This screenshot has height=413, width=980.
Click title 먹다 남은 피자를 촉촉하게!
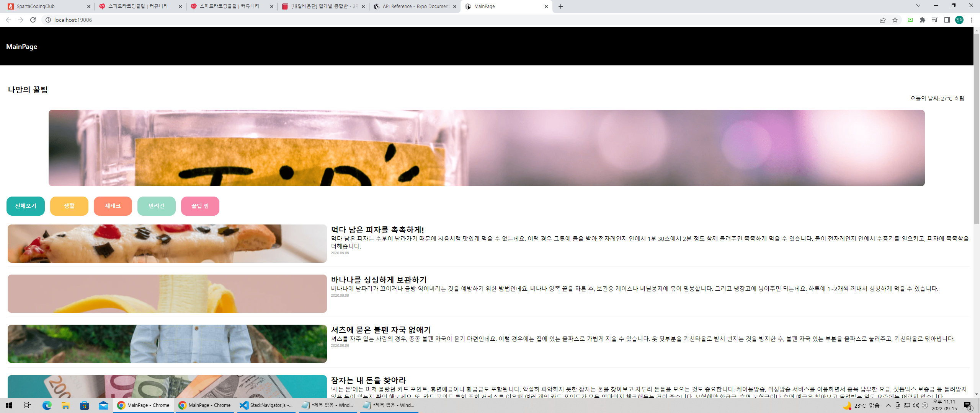pos(377,230)
